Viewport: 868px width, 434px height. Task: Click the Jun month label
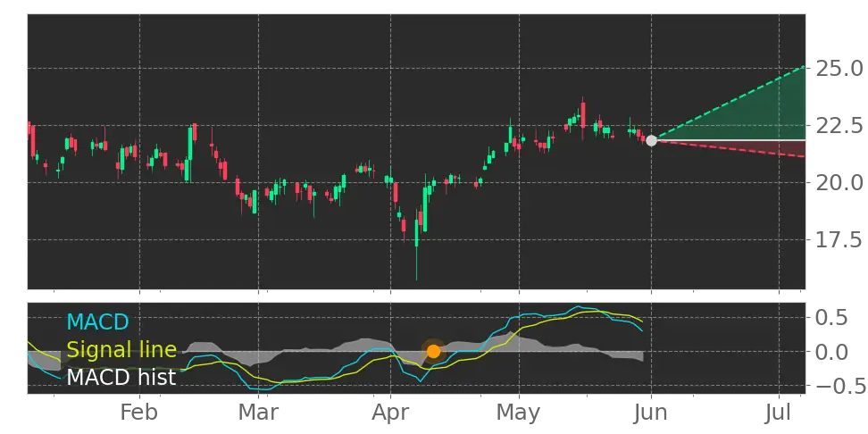[x=652, y=413]
